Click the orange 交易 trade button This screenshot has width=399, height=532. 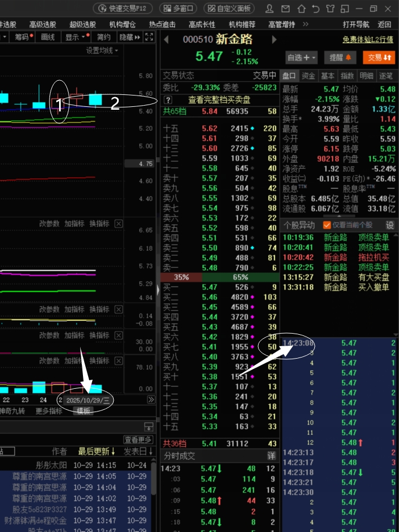379,57
